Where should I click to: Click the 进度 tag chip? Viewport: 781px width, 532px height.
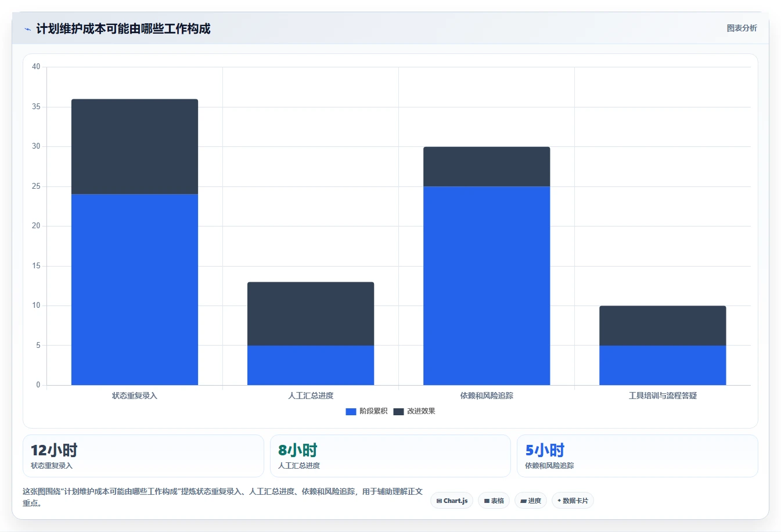coord(531,501)
